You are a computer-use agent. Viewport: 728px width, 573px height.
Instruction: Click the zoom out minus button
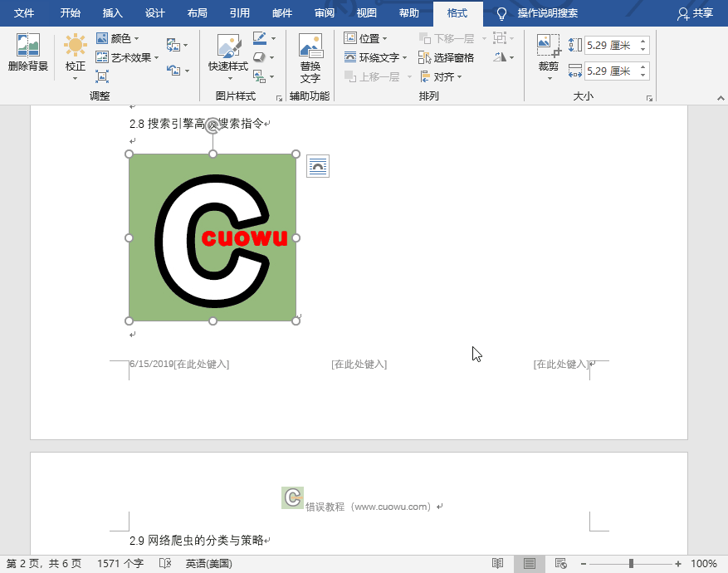[x=583, y=564]
